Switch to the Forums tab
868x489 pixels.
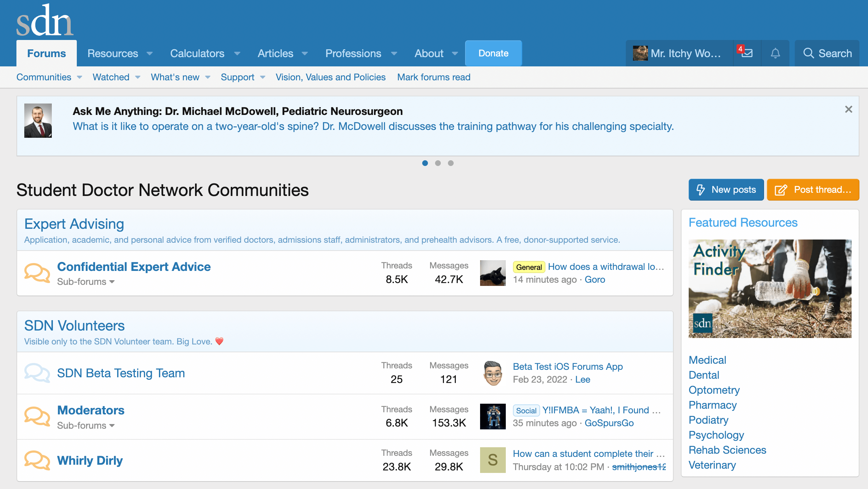(46, 53)
